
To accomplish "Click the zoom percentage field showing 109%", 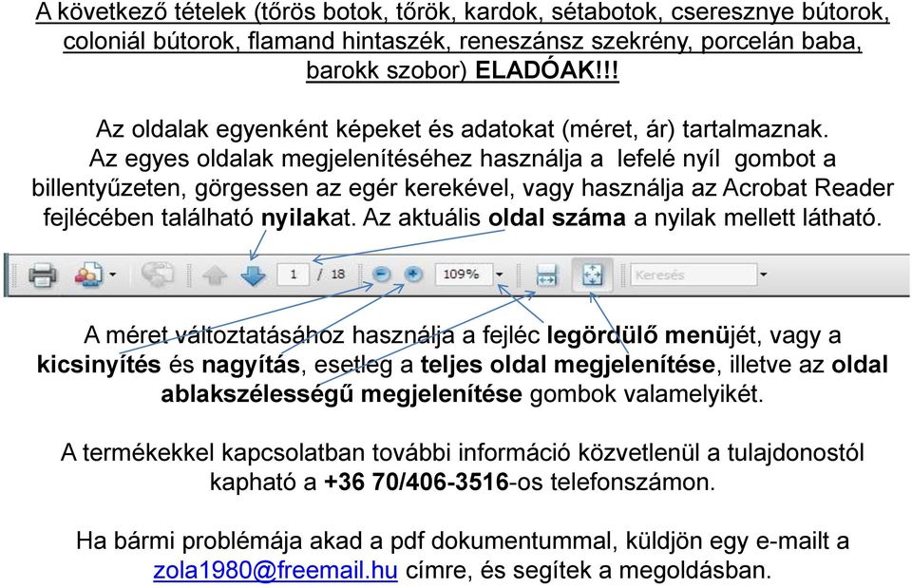I will click(463, 274).
